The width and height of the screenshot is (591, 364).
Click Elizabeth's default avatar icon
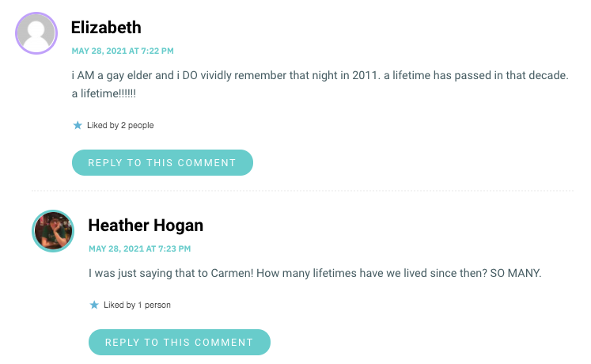click(36, 33)
